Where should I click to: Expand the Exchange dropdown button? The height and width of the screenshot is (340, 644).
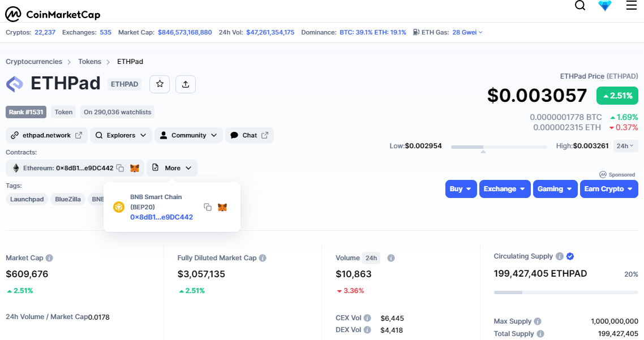(x=505, y=189)
